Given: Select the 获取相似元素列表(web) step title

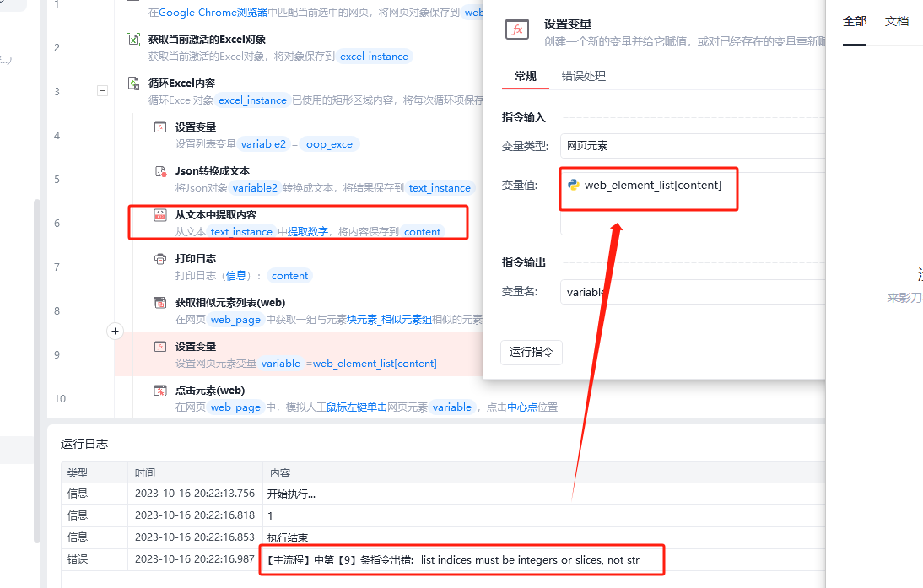Looking at the screenshot, I should tap(230, 303).
